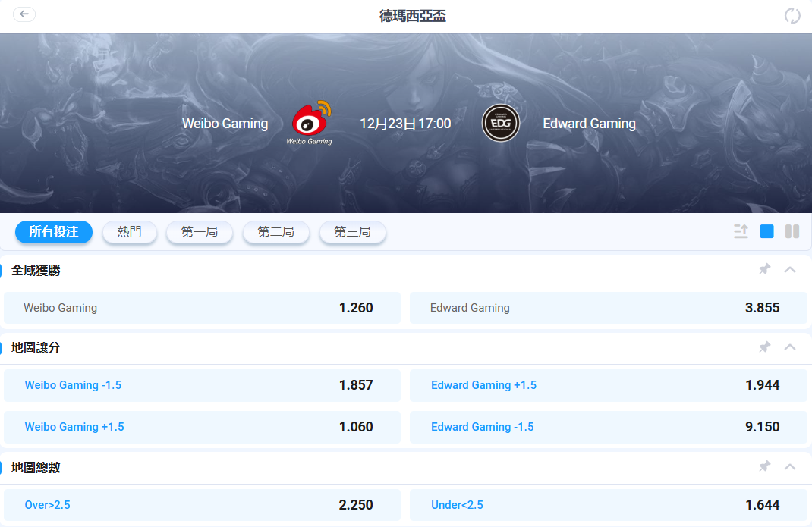The height and width of the screenshot is (527, 812).
Task: Open the 第二局 tab
Action: (276, 232)
